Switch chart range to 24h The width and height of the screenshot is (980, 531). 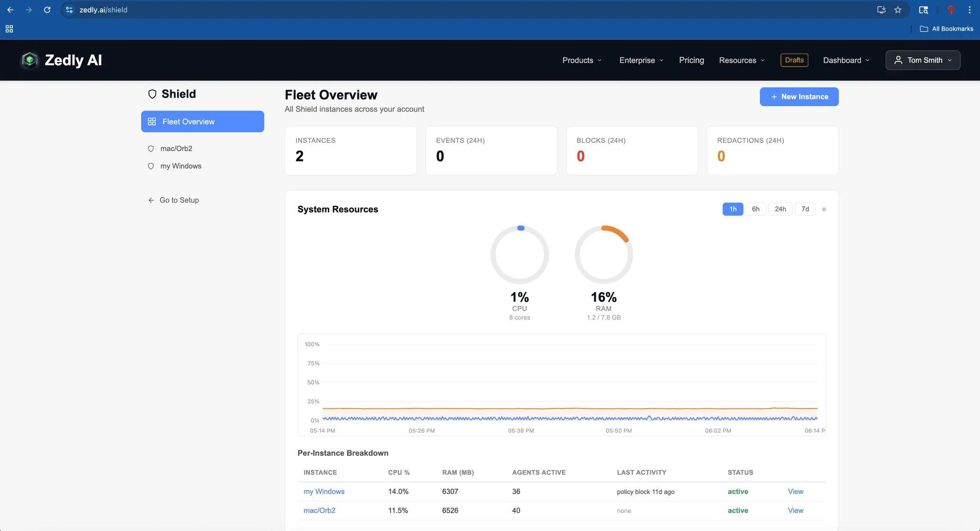(780, 209)
